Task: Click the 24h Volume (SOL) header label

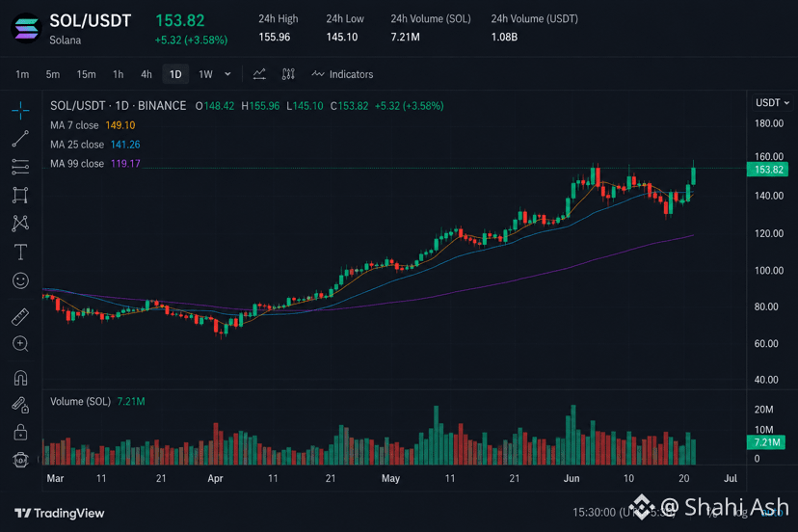Action: coord(431,19)
